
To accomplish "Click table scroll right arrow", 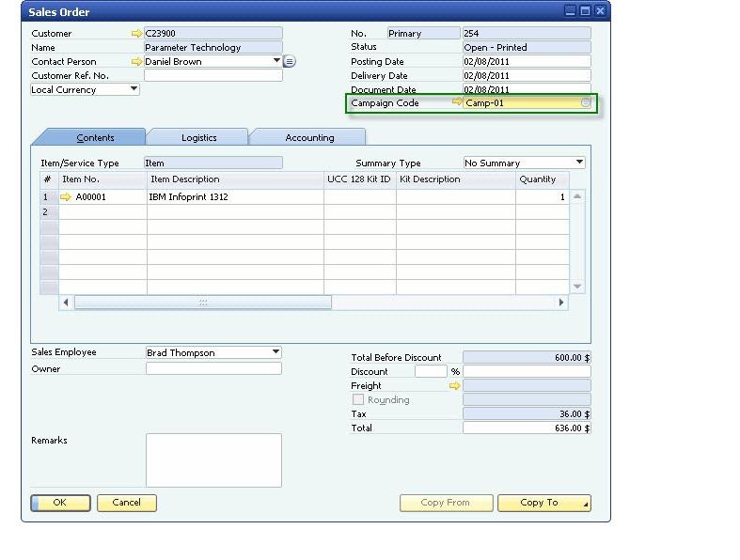I will [561, 303].
